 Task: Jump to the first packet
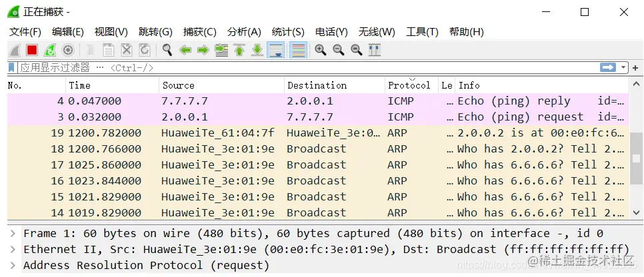tap(239, 50)
